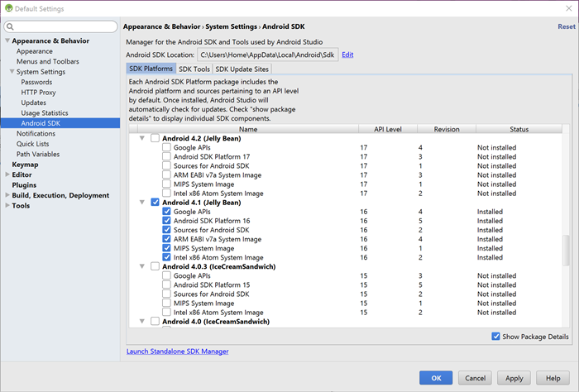579x392 pixels.
Task: Check Android SDK Platform 17
Action: (x=166, y=156)
